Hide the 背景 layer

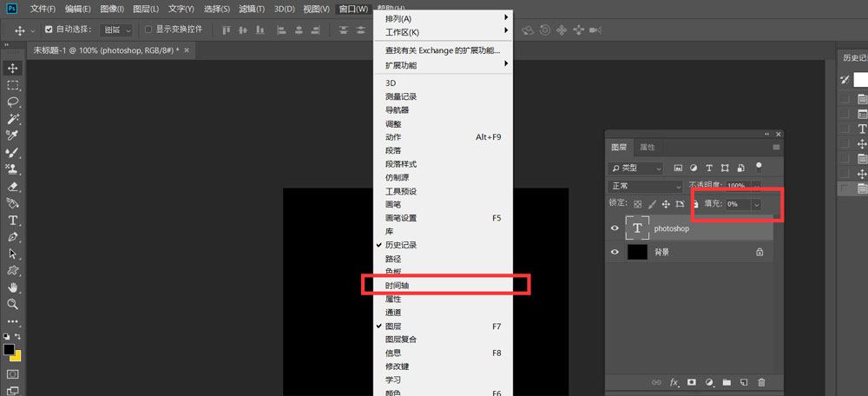615,252
